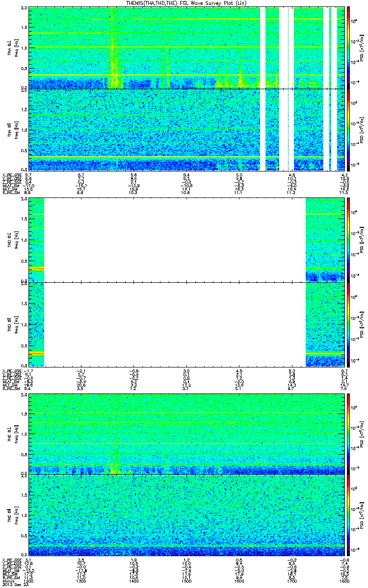Viewport: 368px width, 588px height.
Task: Click the THD BII left data strip
Action: (x=37, y=324)
